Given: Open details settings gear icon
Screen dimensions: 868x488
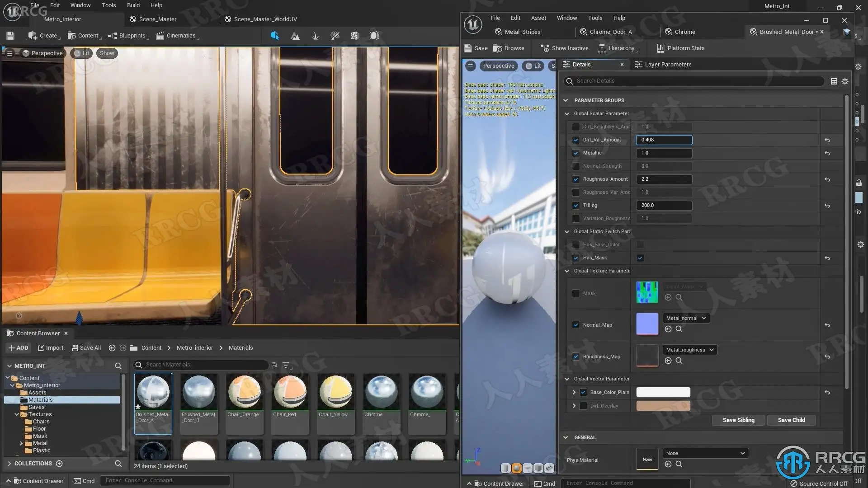Looking at the screenshot, I should pos(844,81).
